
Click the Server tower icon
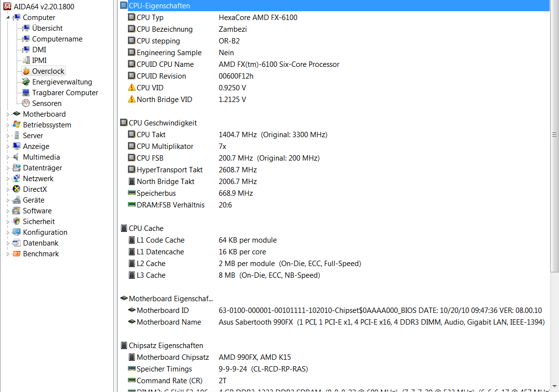pyautogui.click(x=17, y=135)
